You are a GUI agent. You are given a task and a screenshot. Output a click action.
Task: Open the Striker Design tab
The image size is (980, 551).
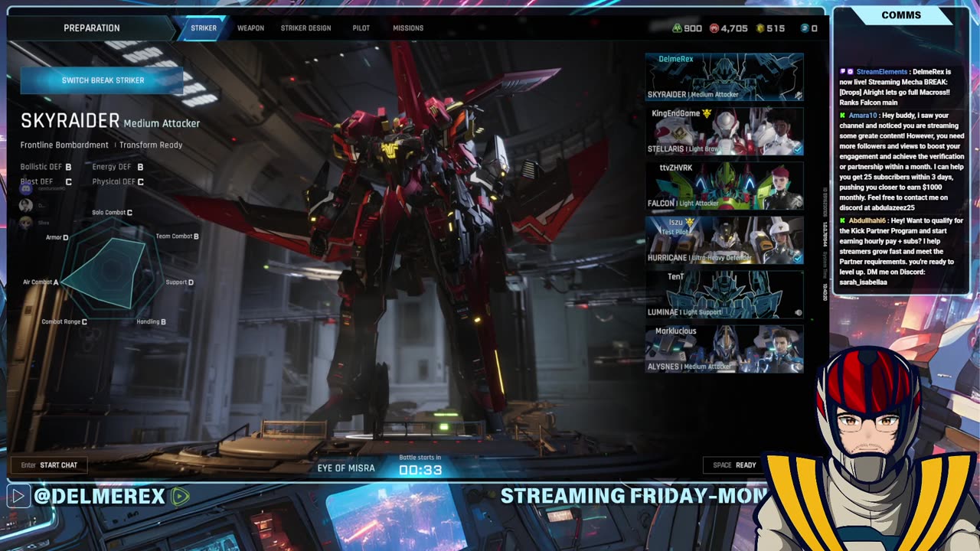coord(305,28)
